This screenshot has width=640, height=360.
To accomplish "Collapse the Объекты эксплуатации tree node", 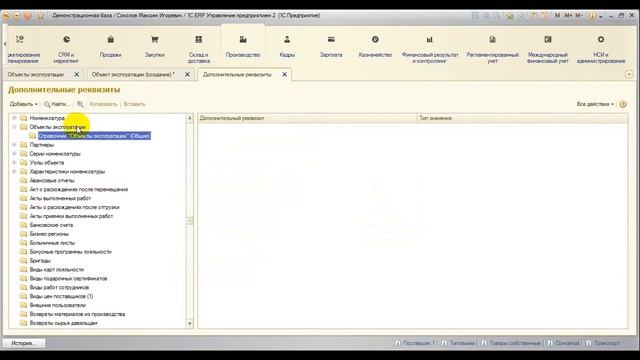I will 14,127.
